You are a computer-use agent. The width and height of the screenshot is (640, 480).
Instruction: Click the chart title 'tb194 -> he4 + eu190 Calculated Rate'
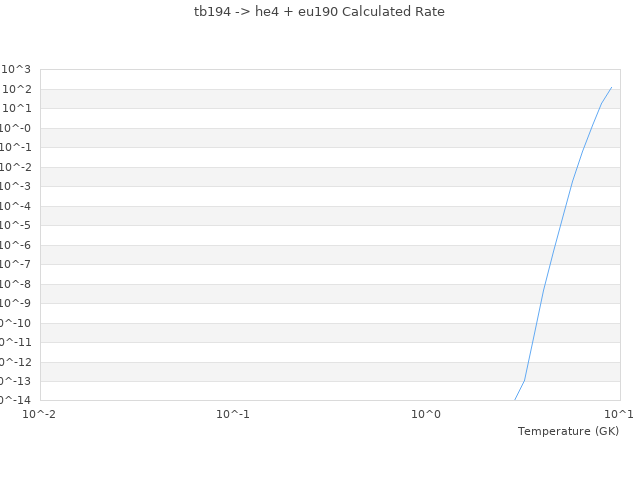[319, 12]
